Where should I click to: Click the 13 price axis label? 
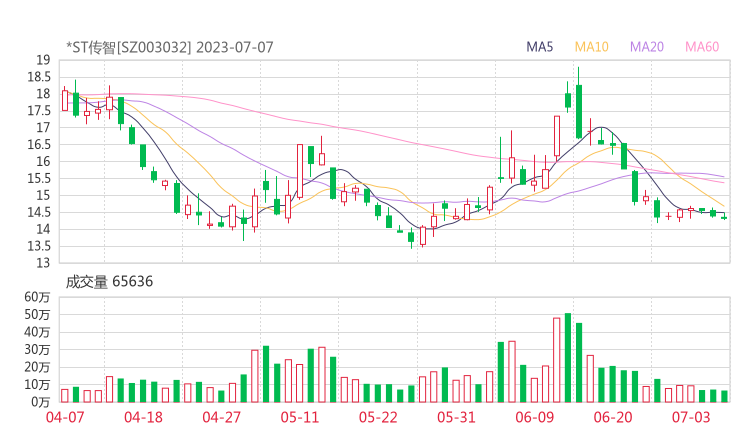(x=42, y=263)
